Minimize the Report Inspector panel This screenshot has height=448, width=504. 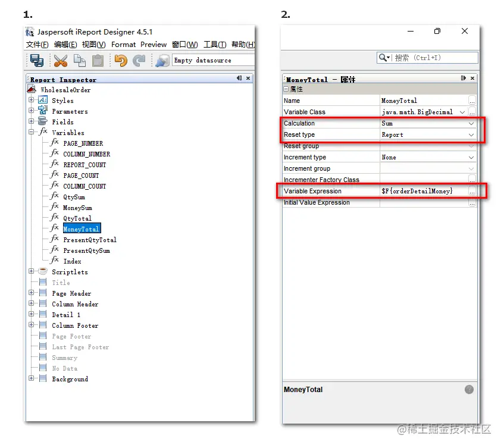pos(239,78)
